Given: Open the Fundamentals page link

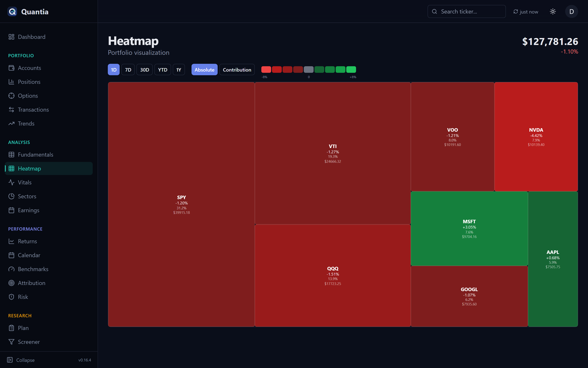Looking at the screenshot, I should click(49, 155).
